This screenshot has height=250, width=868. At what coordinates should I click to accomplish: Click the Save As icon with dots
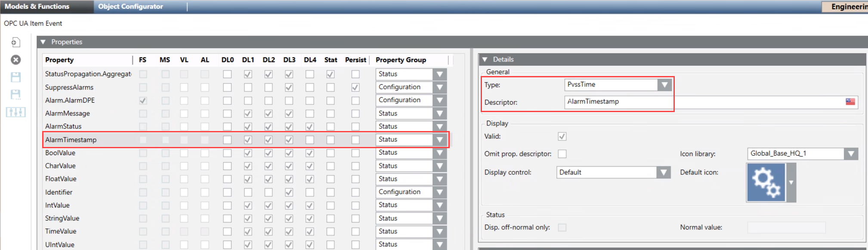tap(15, 95)
